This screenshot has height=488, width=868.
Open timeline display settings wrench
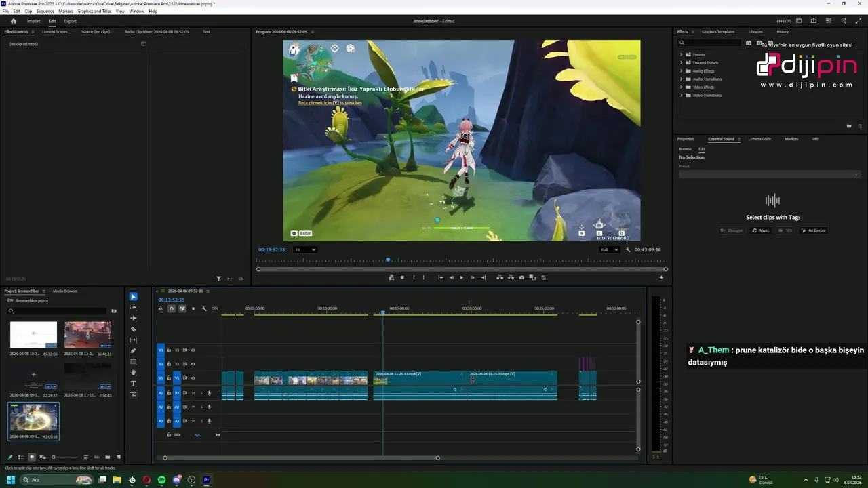(204, 308)
